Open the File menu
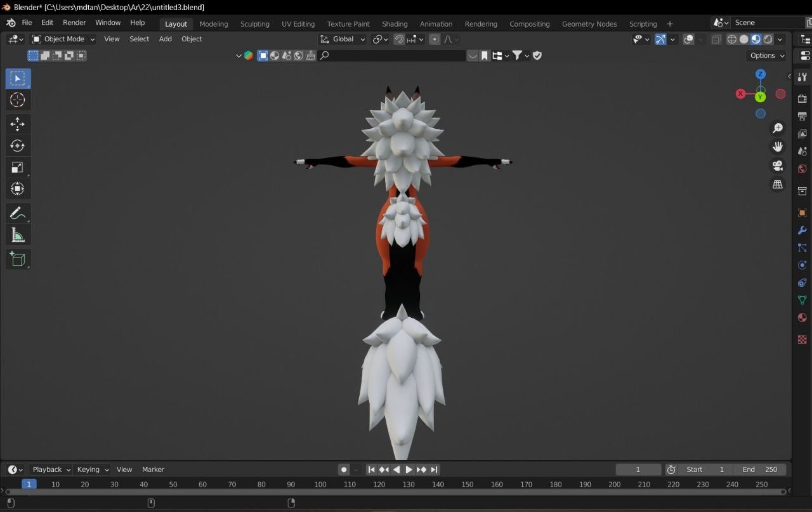 (27, 23)
